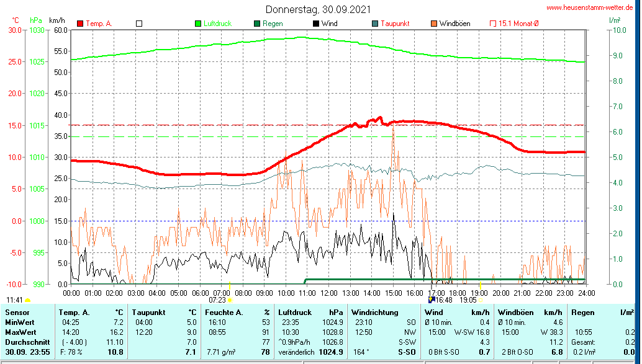Viewport: 642px width, 364px height.
Task: Click the empty white legend box
Action: click(x=139, y=24)
